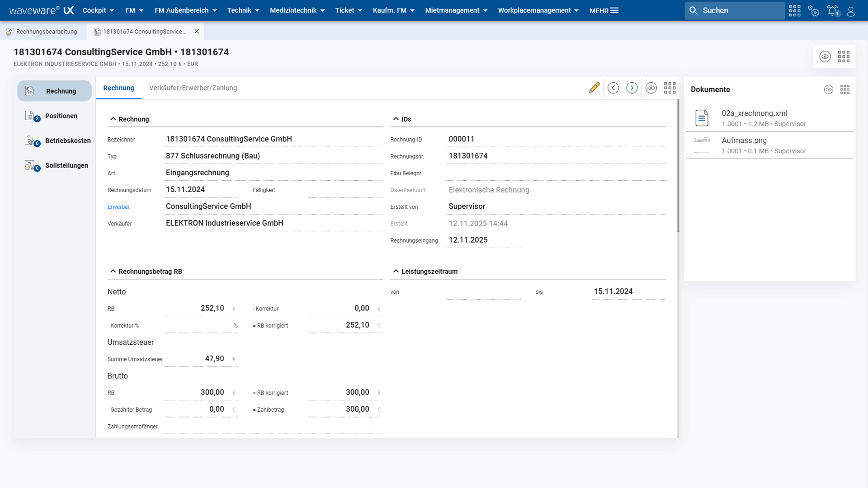Collapse the IDs section
868x488 pixels.
pyautogui.click(x=396, y=119)
